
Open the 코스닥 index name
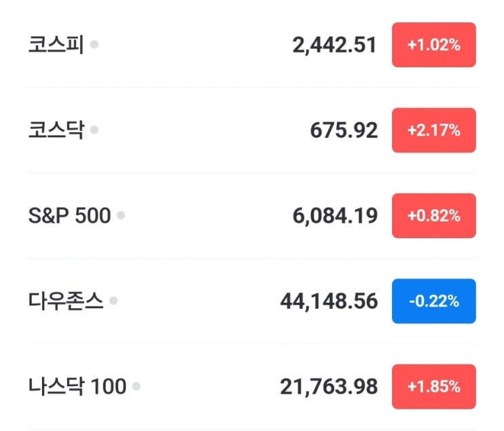coord(56,130)
